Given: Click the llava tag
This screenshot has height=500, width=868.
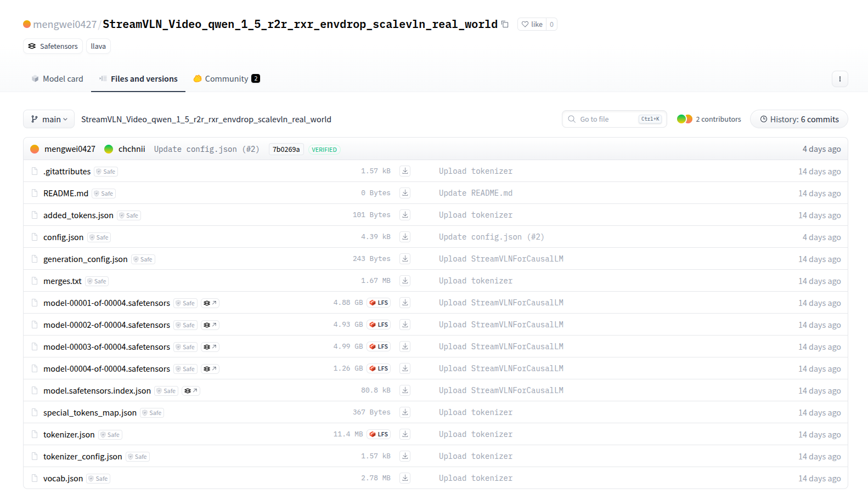Looking at the screenshot, I should click(98, 46).
